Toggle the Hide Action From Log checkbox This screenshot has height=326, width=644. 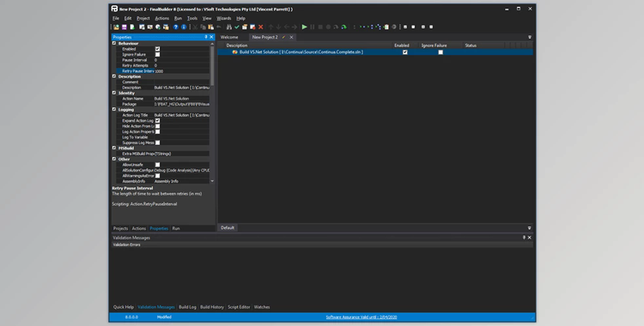[x=157, y=126]
